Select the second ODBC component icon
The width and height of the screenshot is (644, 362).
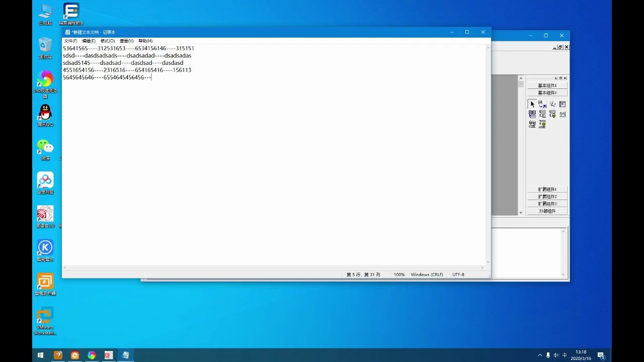pos(542,124)
